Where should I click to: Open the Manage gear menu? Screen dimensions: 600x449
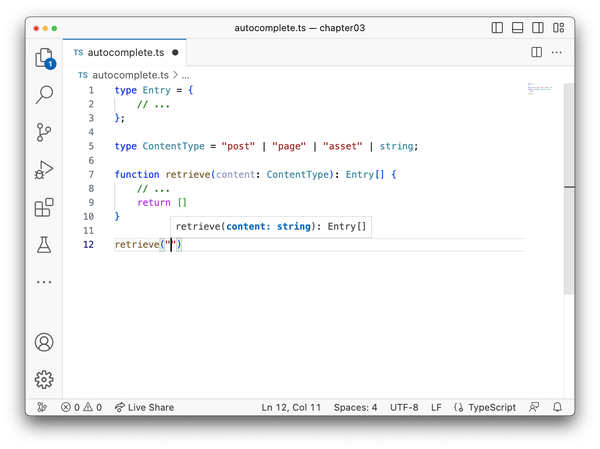[x=44, y=379]
